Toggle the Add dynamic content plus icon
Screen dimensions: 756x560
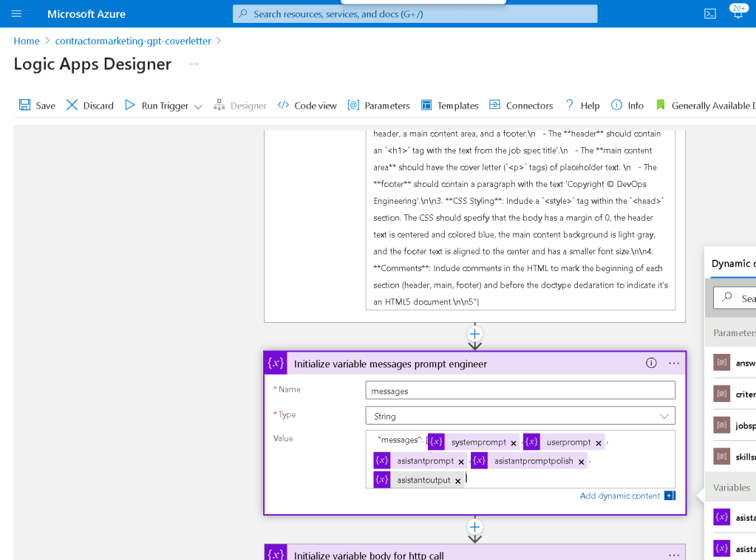click(x=670, y=496)
